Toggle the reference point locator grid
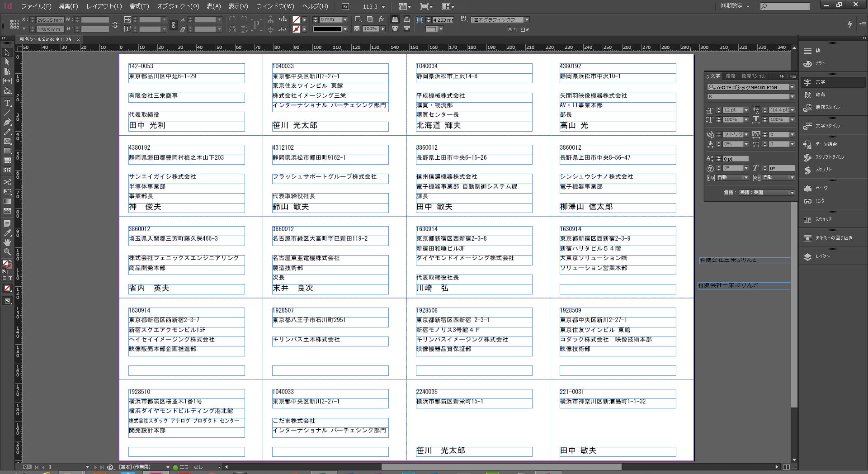This screenshot has height=474, width=868. tap(14, 24)
